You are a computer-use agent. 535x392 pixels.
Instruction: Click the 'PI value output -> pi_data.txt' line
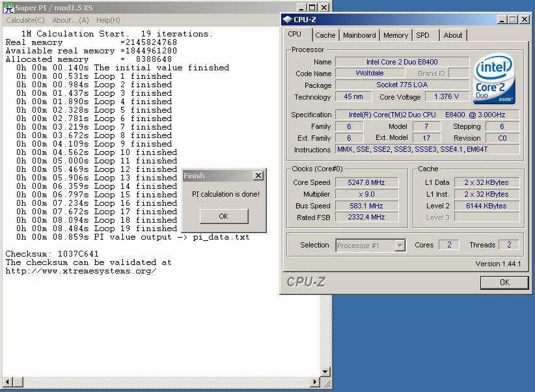click(x=133, y=237)
